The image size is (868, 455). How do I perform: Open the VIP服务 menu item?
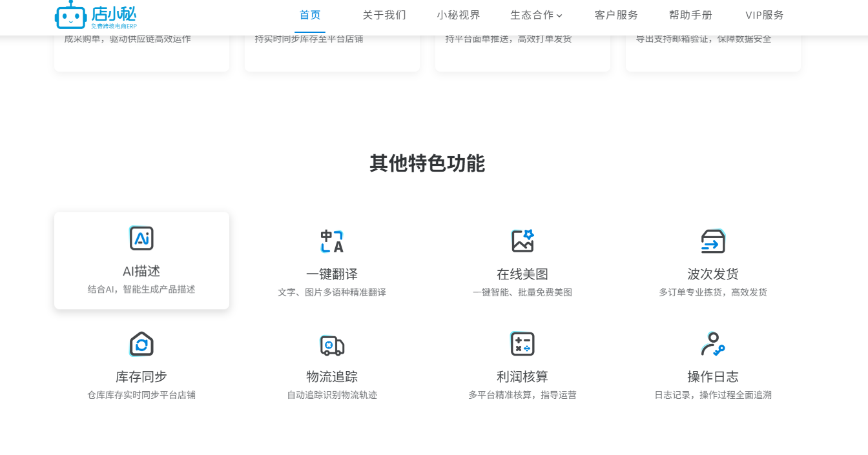[765, 15]
